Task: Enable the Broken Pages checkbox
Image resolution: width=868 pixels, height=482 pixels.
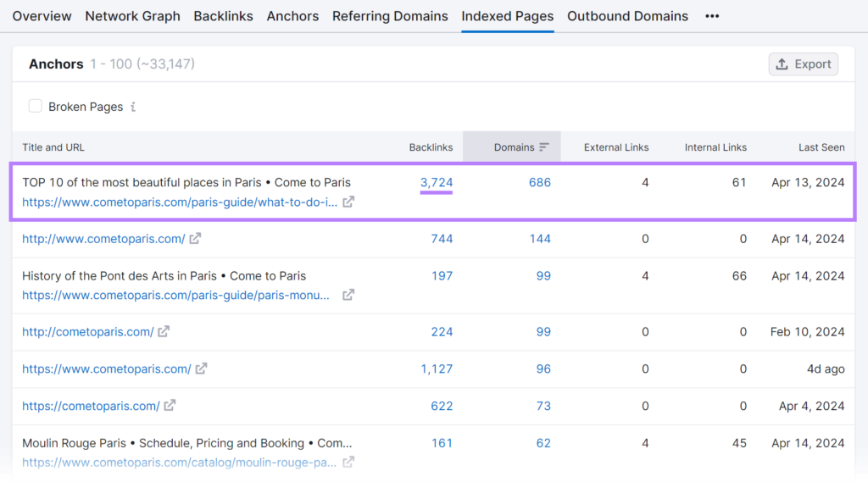Action: [x=35, y=106]
